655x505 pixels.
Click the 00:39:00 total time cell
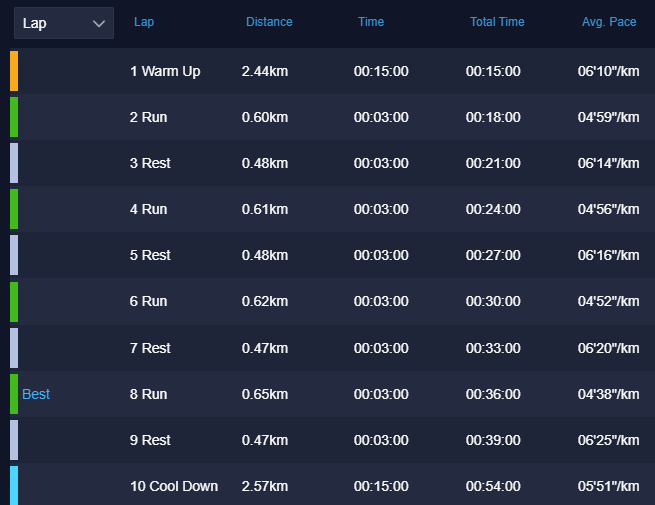(x=493, y=440)
